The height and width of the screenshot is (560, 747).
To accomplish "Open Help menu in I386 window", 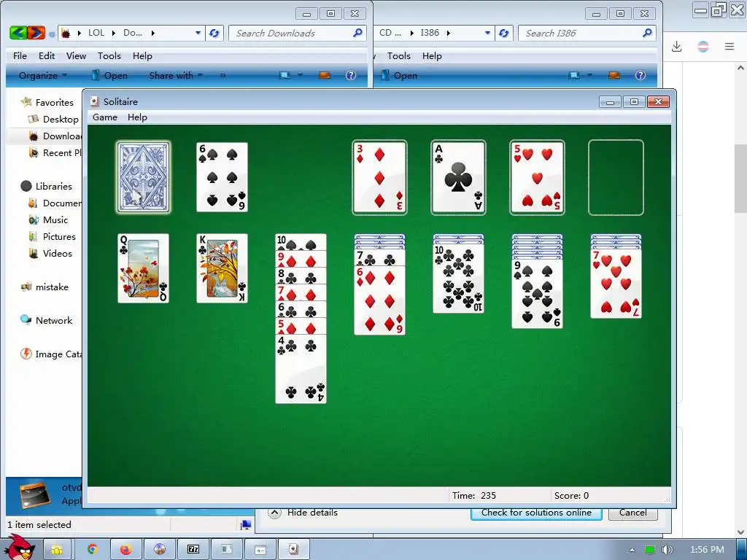I will point(432,55).
